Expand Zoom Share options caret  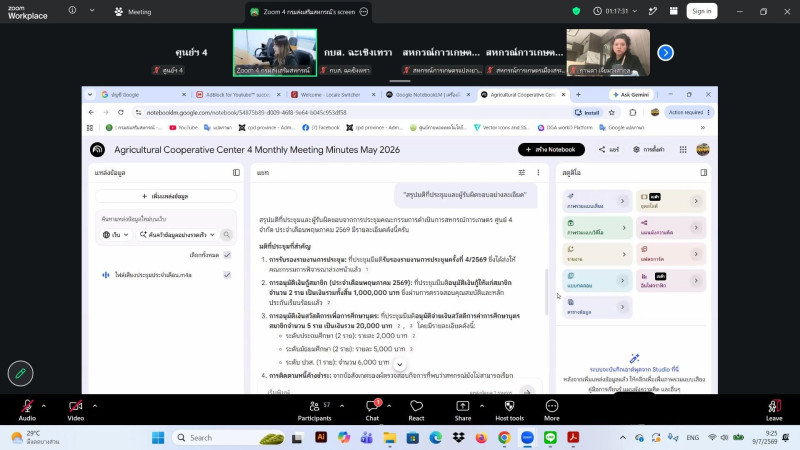coord(482,406)
